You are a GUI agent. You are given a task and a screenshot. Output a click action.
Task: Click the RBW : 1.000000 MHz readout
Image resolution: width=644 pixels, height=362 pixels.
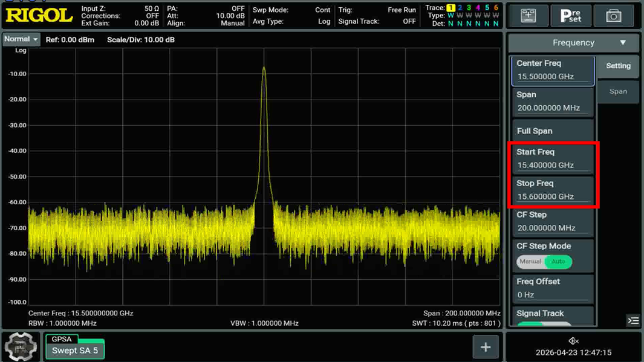click(x=62, y=323)
